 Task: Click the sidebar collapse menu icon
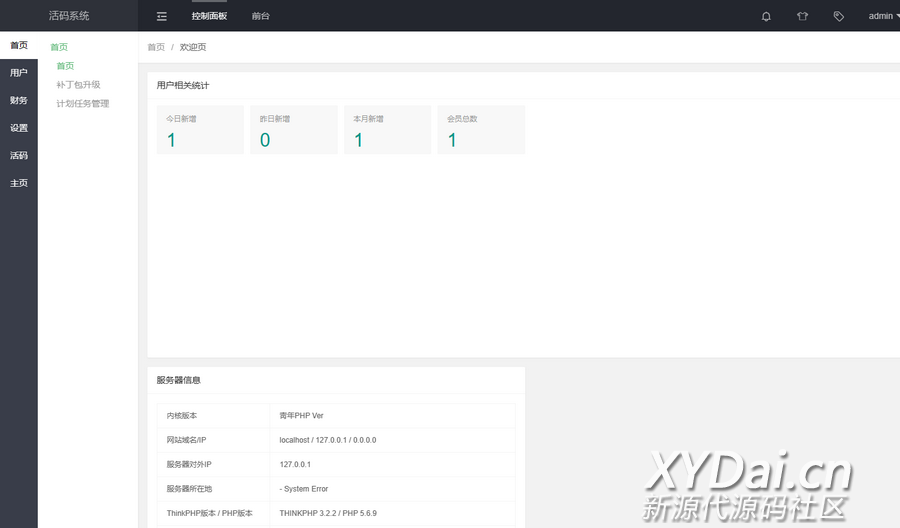pyautogui.click(x=162, y=16)
